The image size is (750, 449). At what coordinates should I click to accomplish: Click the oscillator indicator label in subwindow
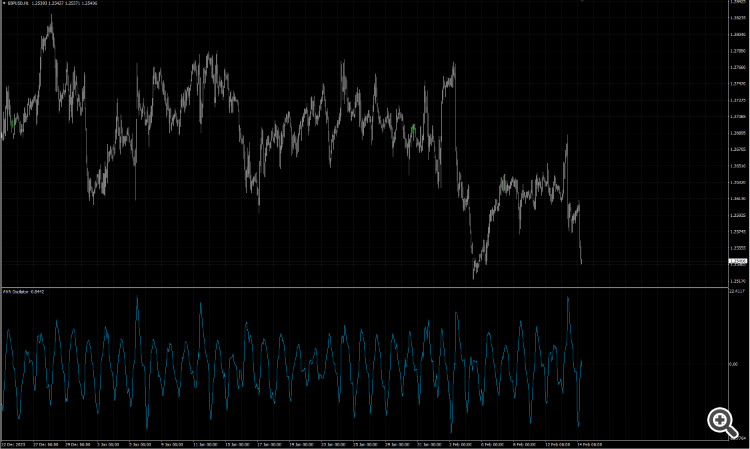tap(23, 292)
